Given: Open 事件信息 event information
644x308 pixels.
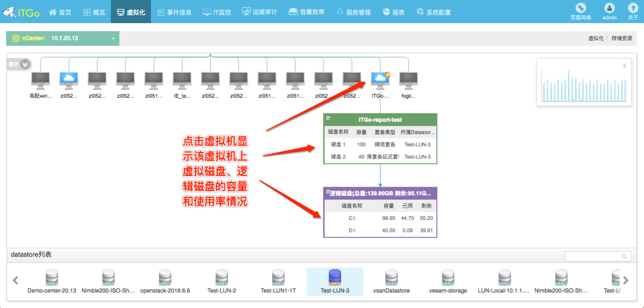Looking at the screenshot, I should pos(174,12).
